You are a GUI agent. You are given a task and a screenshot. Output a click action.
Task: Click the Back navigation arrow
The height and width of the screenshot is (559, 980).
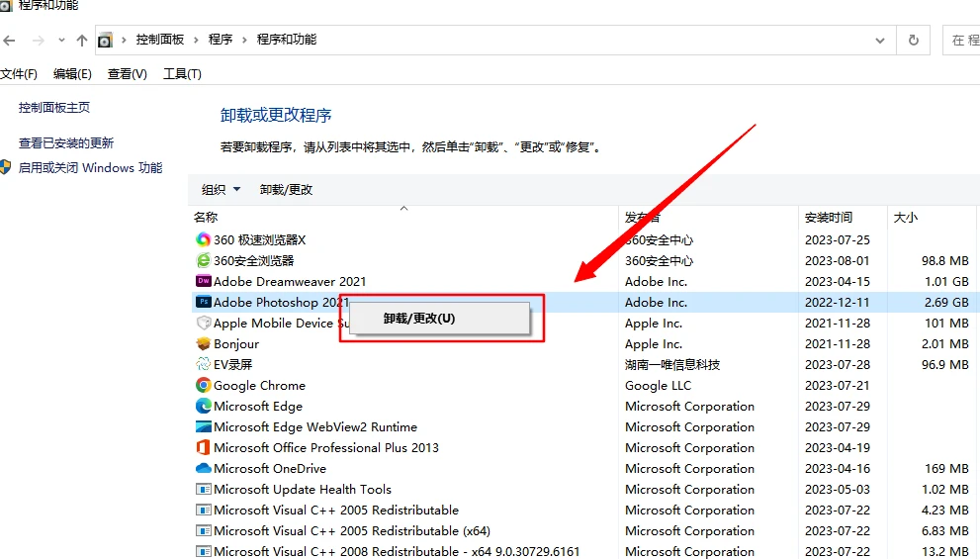click(x=9, y=41)
